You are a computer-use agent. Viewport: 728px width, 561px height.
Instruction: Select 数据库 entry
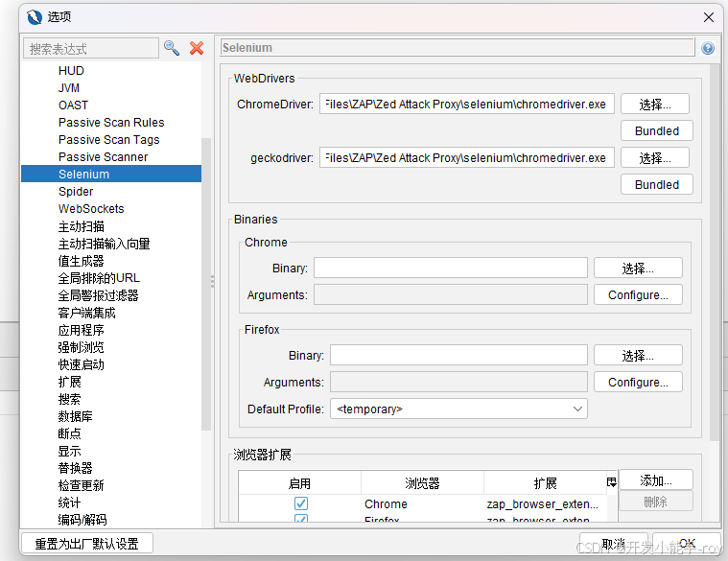(75, 416)
